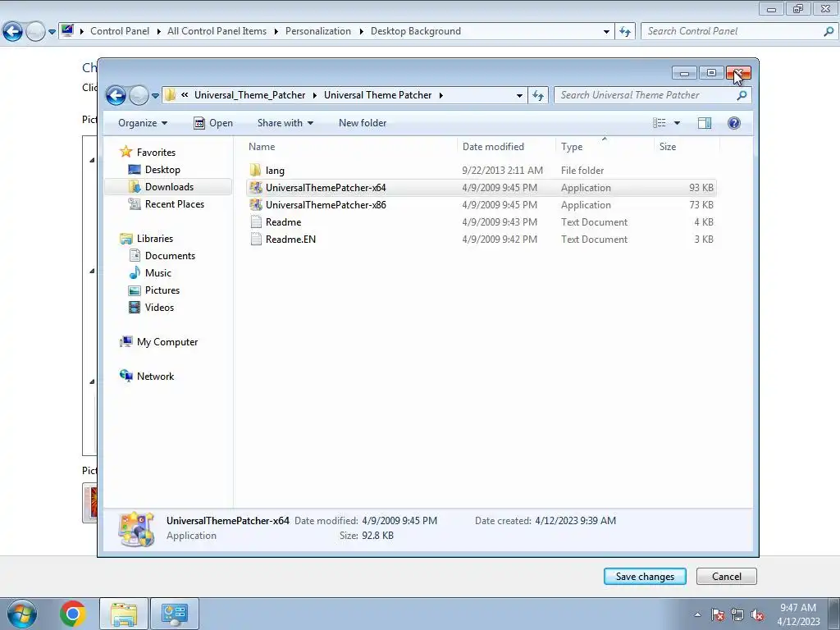Select Downloads in navigation pane
The height and width of the screenshot is (630, 840).
pyautogui.click(x=169, y=187)
